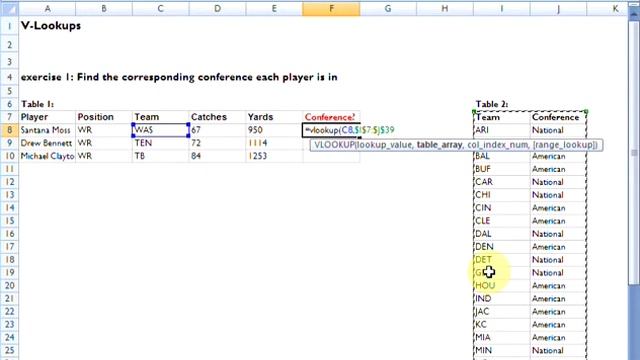Click the Yards header cell
The image size is (640, 360).
click(274, 117)
